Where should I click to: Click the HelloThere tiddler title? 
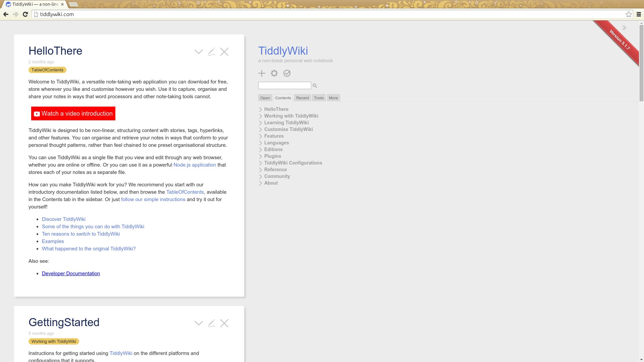55,51
